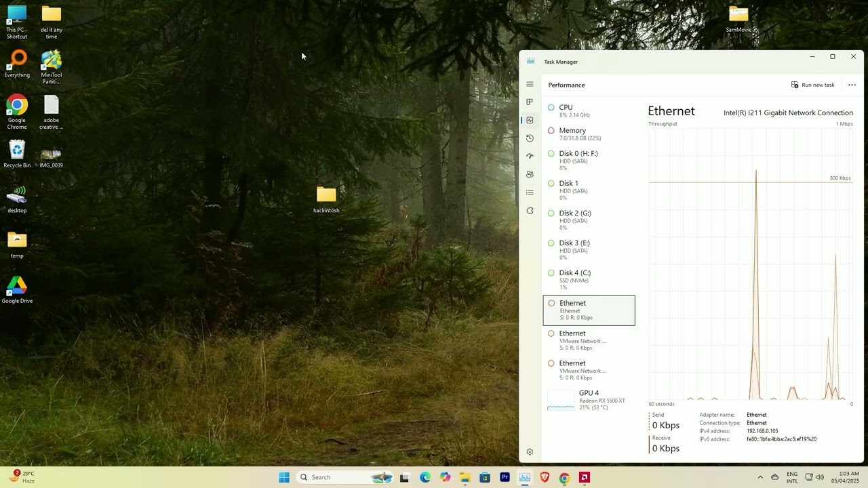Select Disk 4 (C:) SSD entry
868x488 pixels.
click(x=589, y=280)
